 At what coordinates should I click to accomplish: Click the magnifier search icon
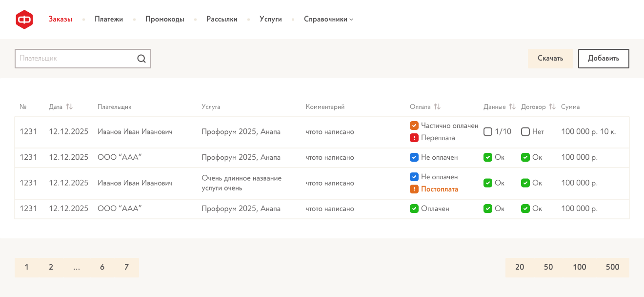click(x=141, y=59)
